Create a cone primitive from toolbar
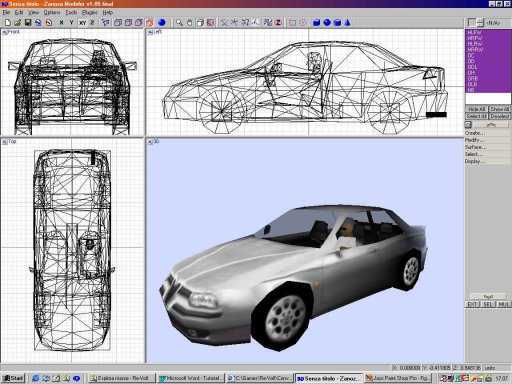The height and width of the screenshot is (384, 512). point(348,22)
